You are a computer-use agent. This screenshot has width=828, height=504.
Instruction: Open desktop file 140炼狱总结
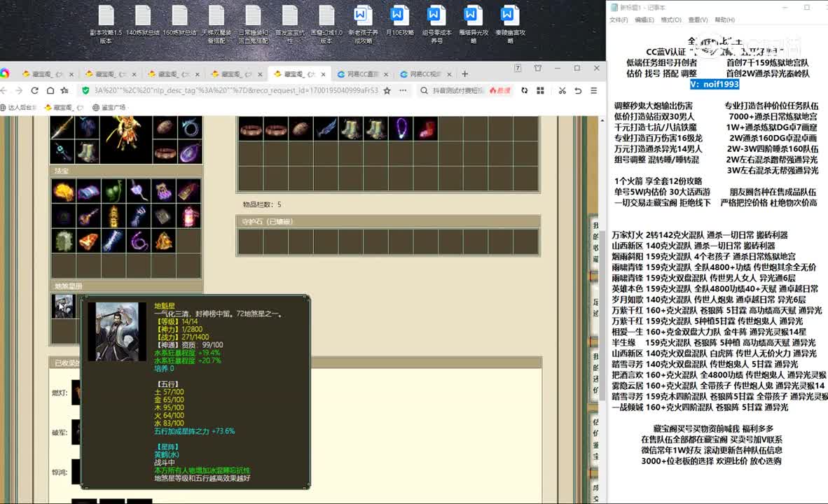click(143, 21)
